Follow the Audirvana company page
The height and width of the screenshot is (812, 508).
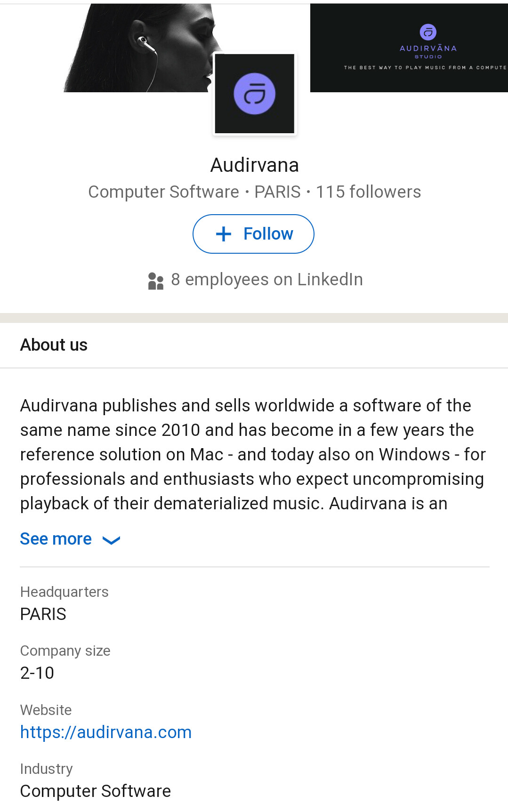(253, 234)
